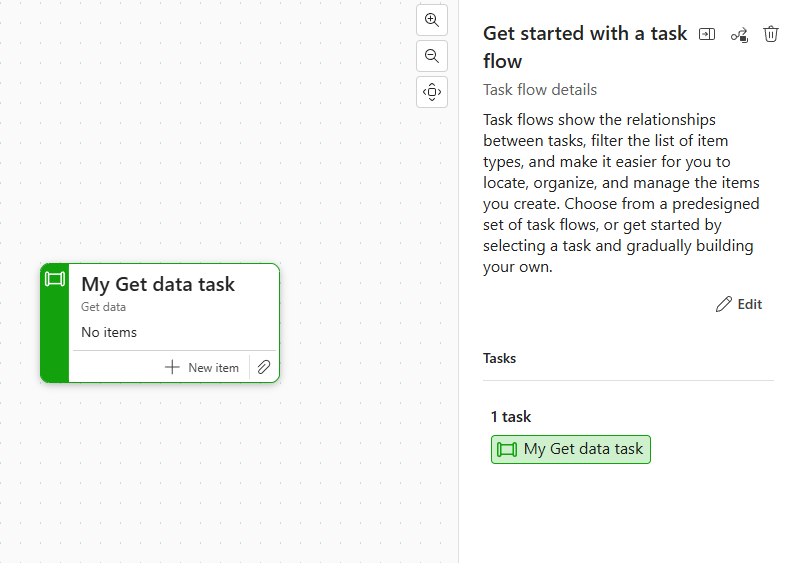This screenshot has width=793, height=563.
Task: Click the Tasks section header
Action: [500, 358]
